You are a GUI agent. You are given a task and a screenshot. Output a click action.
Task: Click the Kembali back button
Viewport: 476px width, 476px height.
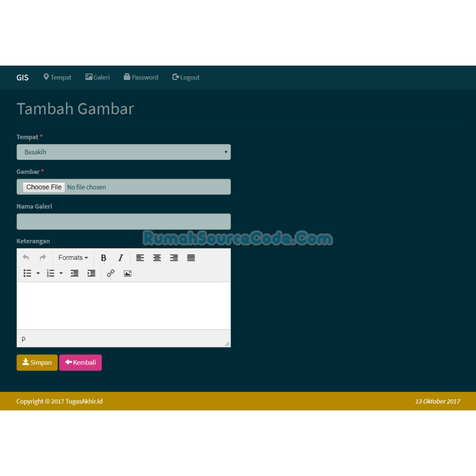(x=80, y=363)
